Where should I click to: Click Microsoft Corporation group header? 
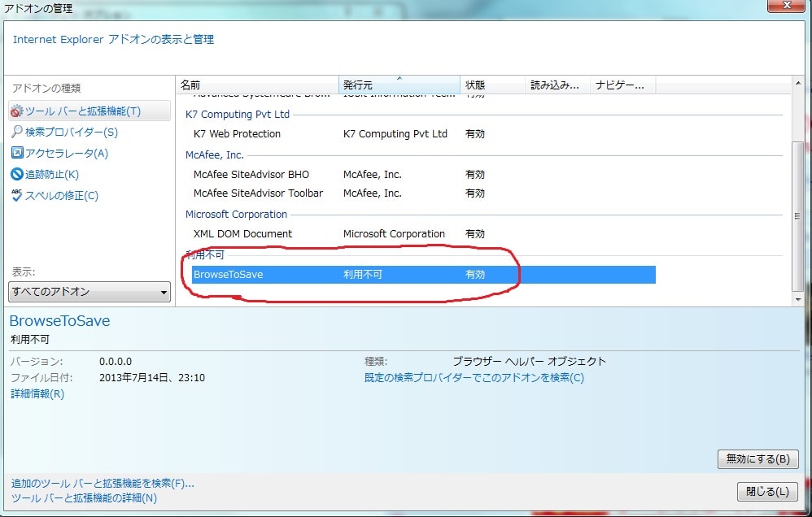click(236, 215)
